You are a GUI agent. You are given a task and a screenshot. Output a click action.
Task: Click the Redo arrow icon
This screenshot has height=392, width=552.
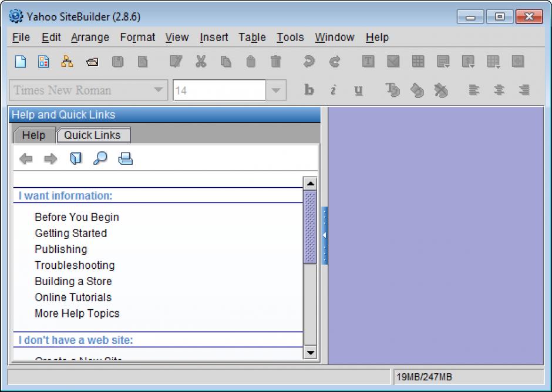335,62
